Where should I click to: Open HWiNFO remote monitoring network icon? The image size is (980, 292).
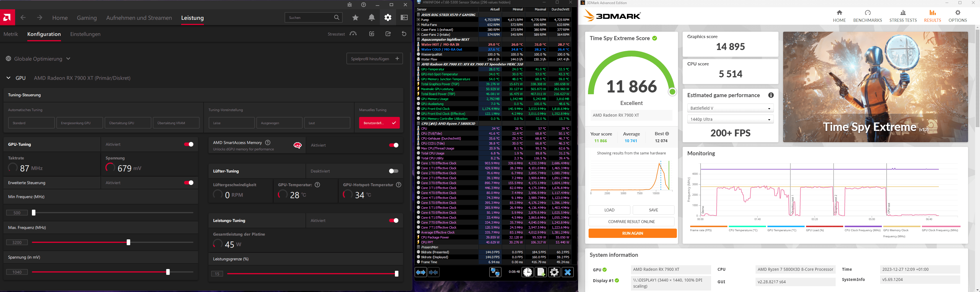(x=495, y=272)
